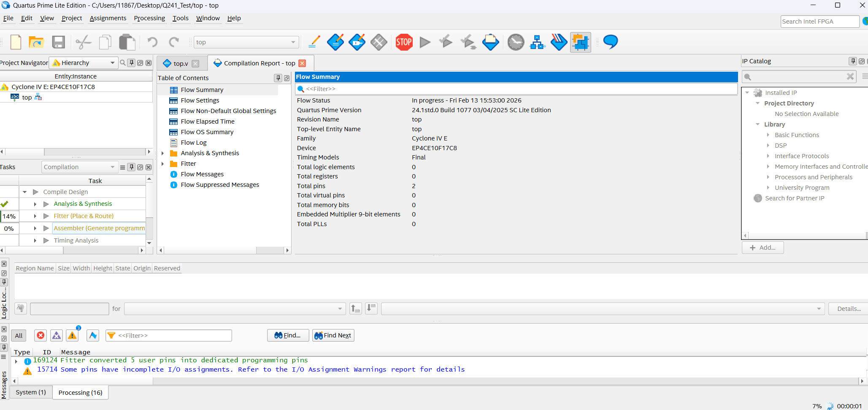Expand the Basic Functions library node
The width and height of the screenshot is (868, 410).
click(768, 135)
